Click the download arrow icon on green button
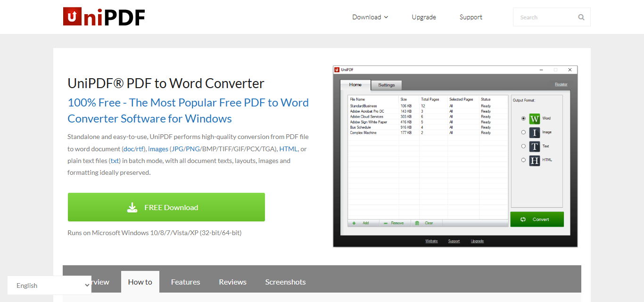 coord(132,207)
